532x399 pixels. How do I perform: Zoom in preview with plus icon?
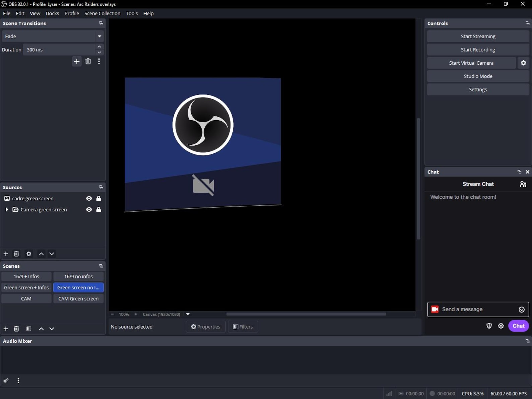pyautogui.click(x=136, y=314)
